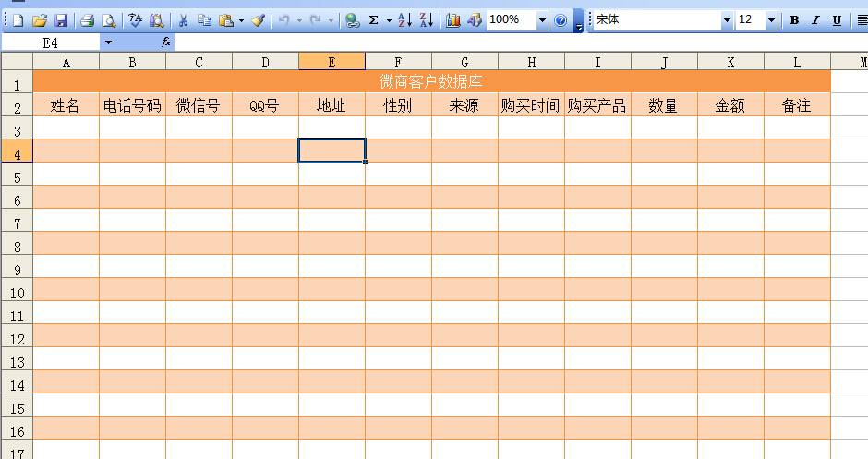Image resolution: width=868 pixels, height=459 pixels.
Task: Click the fx Insert Function button
Action: pos(166,42)
